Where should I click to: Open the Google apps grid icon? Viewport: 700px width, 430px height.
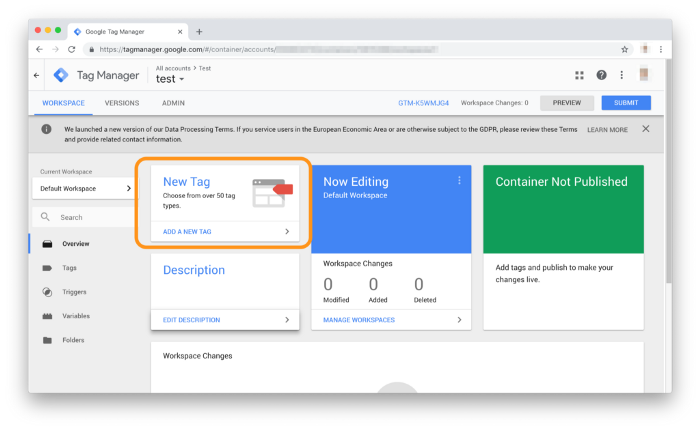point(579,75)
